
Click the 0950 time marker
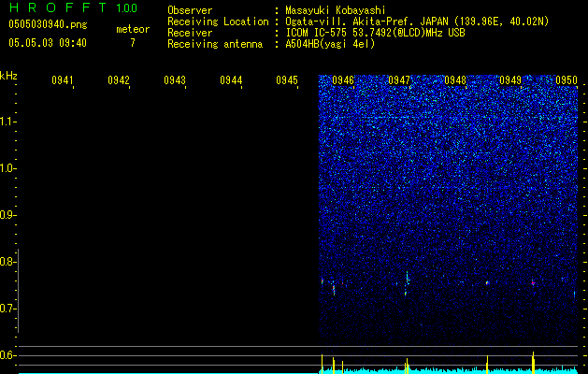[566, 80]
